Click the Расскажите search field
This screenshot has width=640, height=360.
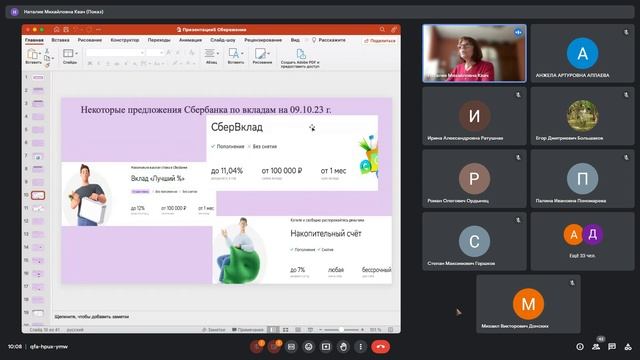pos(329,40)
